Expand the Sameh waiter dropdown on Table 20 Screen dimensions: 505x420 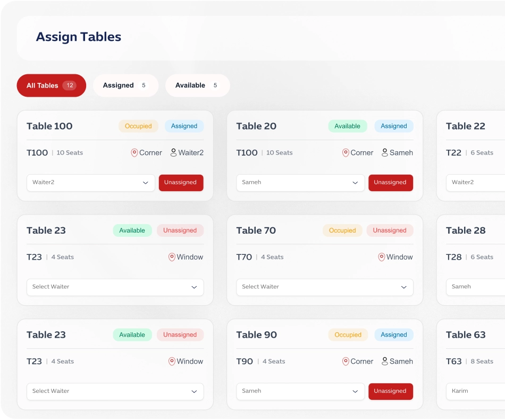(x=300, y=183)
